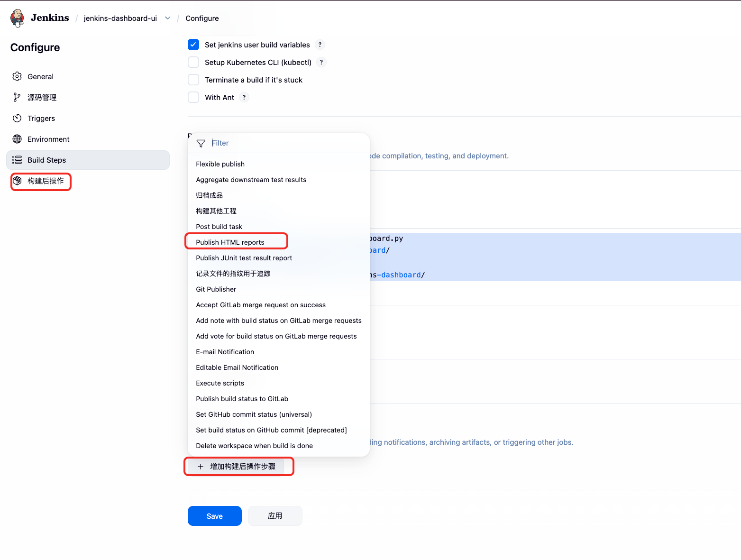The height and width of the screenshot is (560, 741).
Task: Select Editable Email Notification
Action: [x=279, y=367]
